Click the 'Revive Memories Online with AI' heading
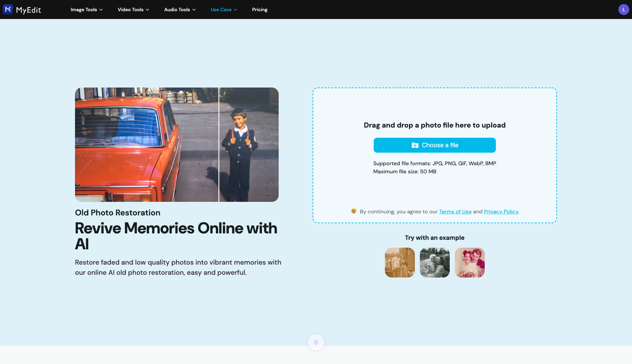The height and width of the screenshot is (364, 632). [176, 236]
